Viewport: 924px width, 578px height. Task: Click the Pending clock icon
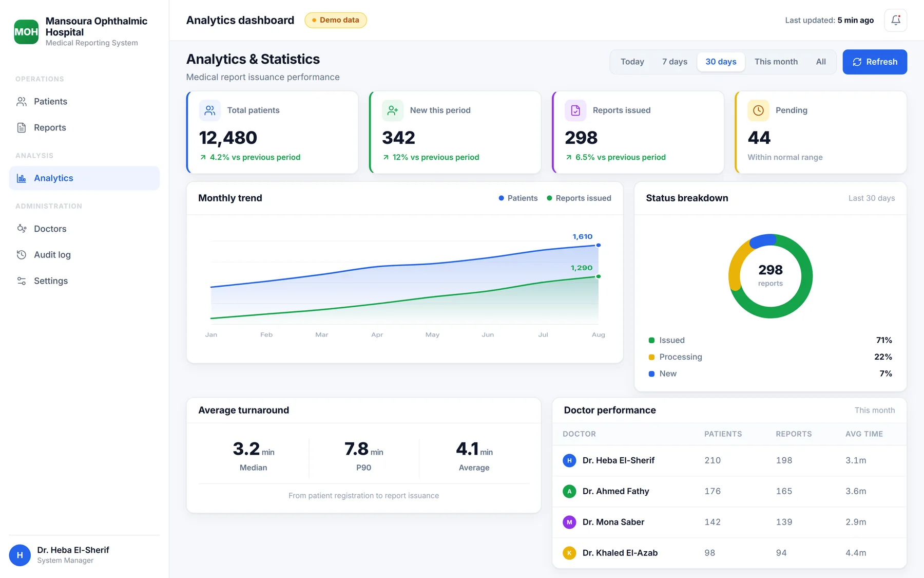758,110
